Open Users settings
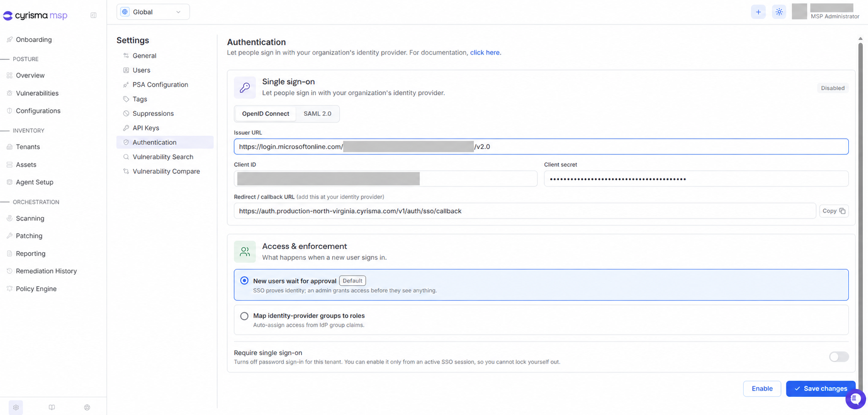This screenshot has width=868, height=415. [x=165, y=70]
